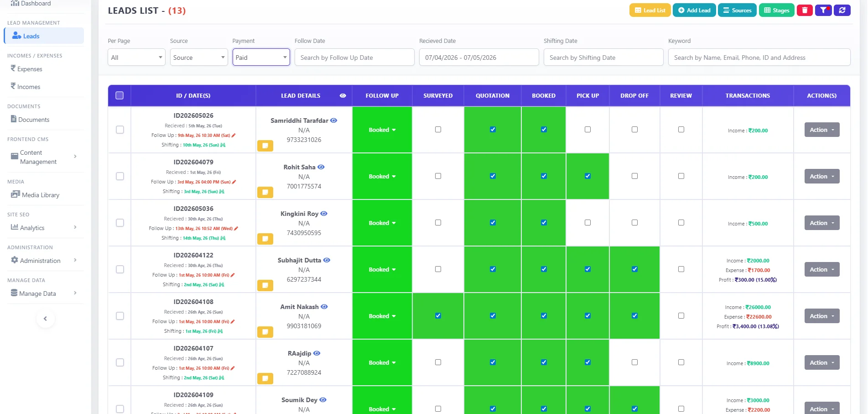Toggle the Lead Details column header eye icon

343,96
